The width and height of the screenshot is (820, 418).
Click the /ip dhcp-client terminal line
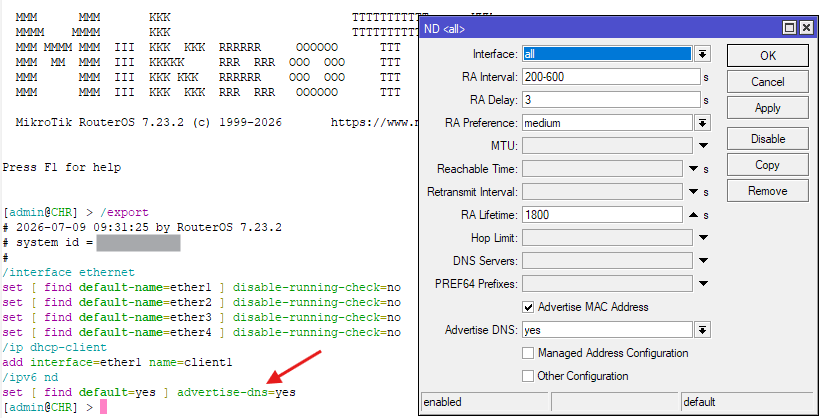pos(54,347)
